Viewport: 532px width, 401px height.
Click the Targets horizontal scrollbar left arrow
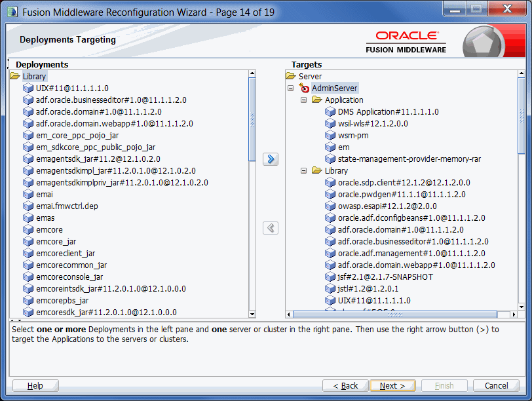tap(289, 315)
